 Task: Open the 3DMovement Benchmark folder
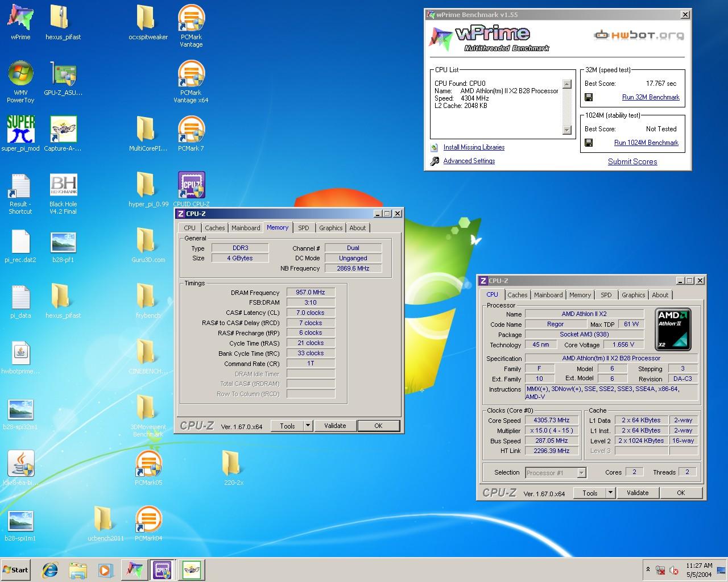(x=148, y=416)
